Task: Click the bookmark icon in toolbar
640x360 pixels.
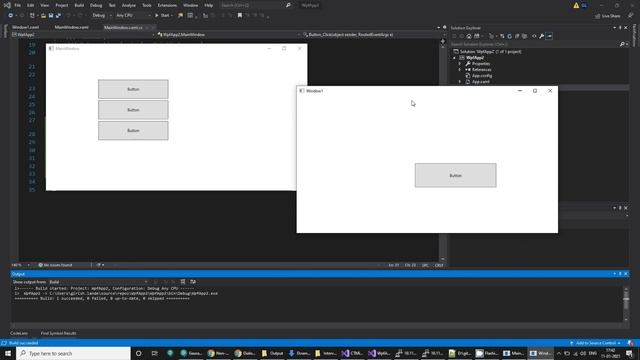Action: coord(240,16)
